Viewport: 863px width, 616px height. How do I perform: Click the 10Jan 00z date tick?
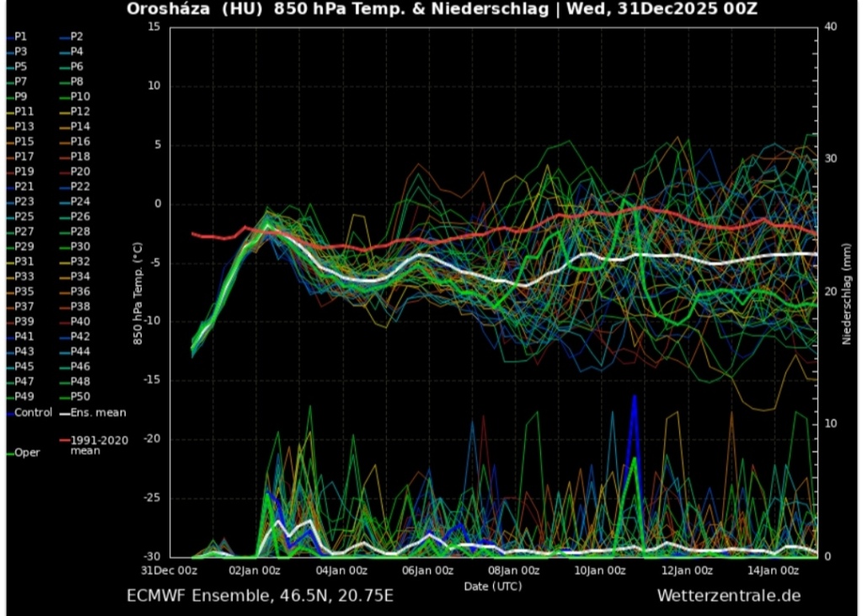point(600,570)
